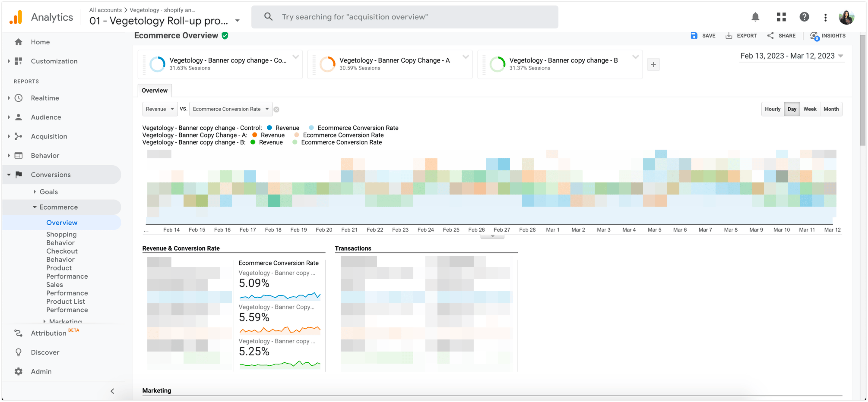Click the Realtime clock icon
The image size is (868, 402).
[x=19, y=98]
